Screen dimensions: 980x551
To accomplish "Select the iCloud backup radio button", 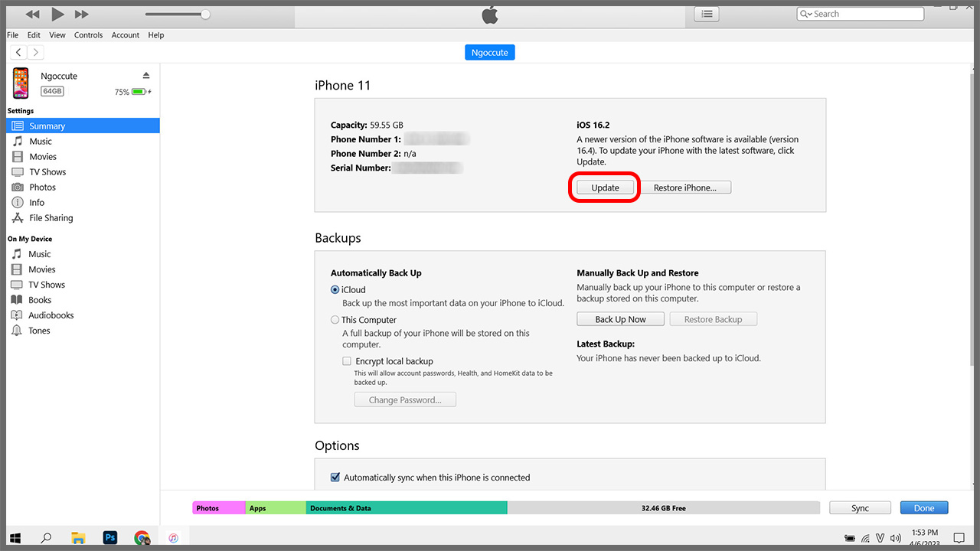I will 335,290.
